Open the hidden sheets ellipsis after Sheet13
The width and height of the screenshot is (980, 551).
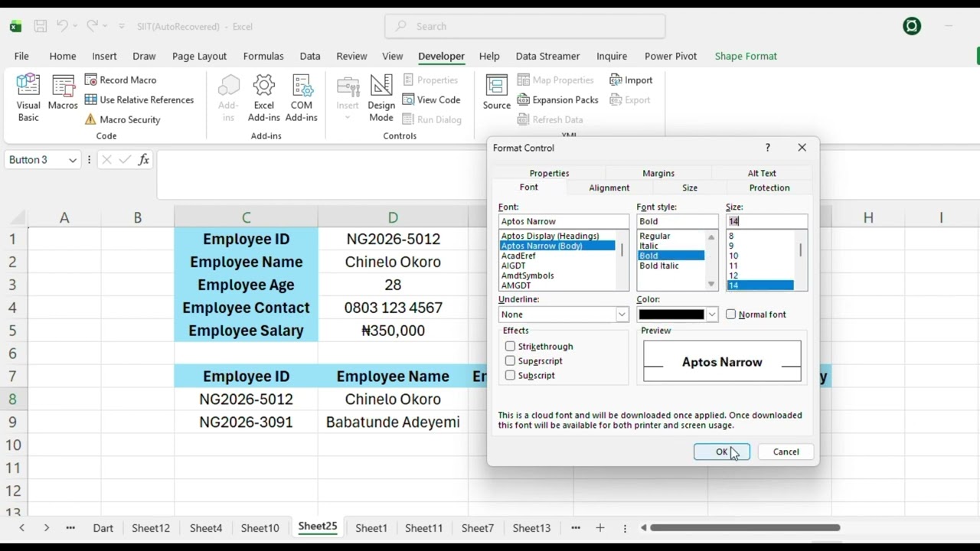pos(576,528)
